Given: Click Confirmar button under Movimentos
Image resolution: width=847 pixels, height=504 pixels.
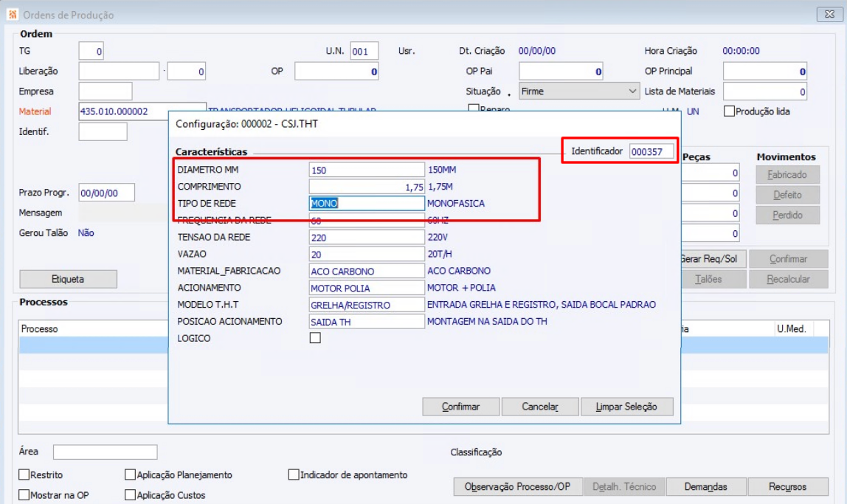Looking at the screenshot, I should click(x=788, y=259).
